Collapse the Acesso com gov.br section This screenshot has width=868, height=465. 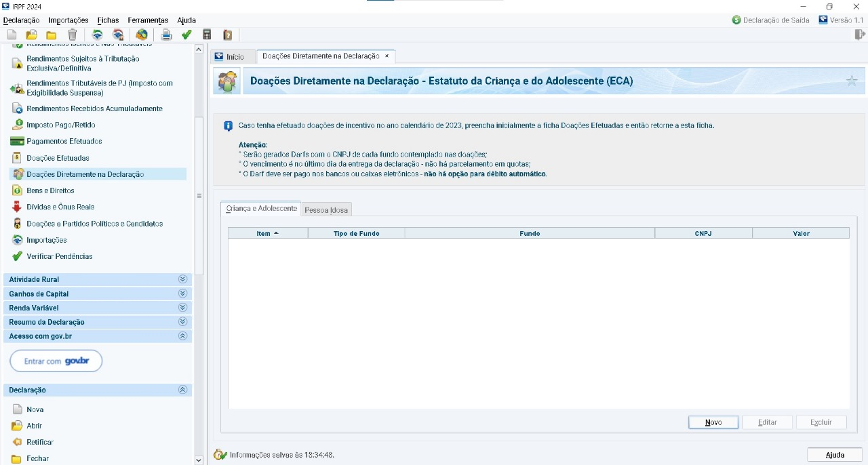pos(182,336)
